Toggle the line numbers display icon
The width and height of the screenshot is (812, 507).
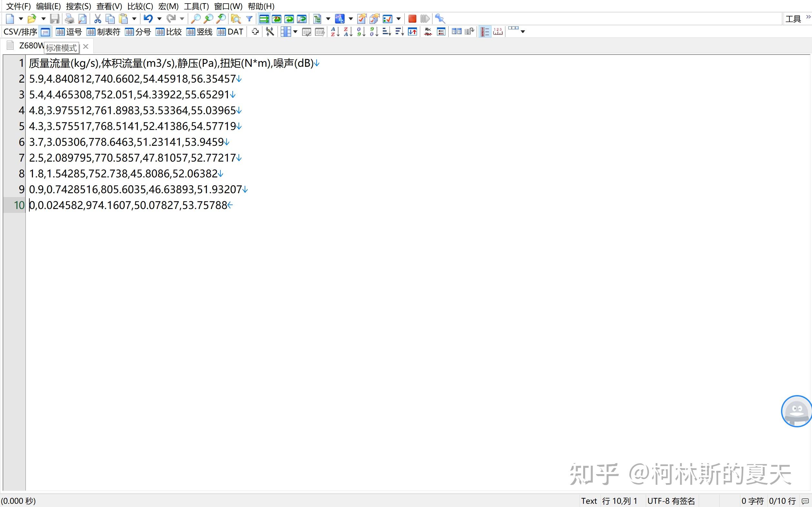click(484, 32)
